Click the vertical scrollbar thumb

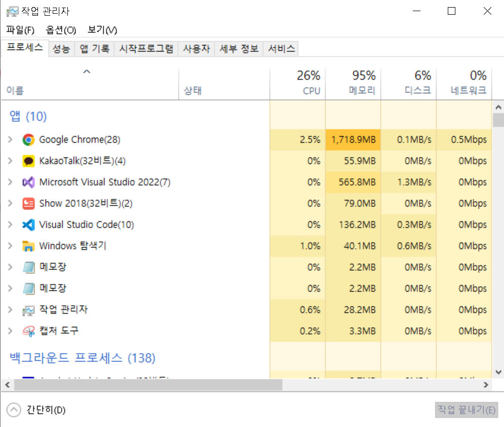click(x=498, y=120)
